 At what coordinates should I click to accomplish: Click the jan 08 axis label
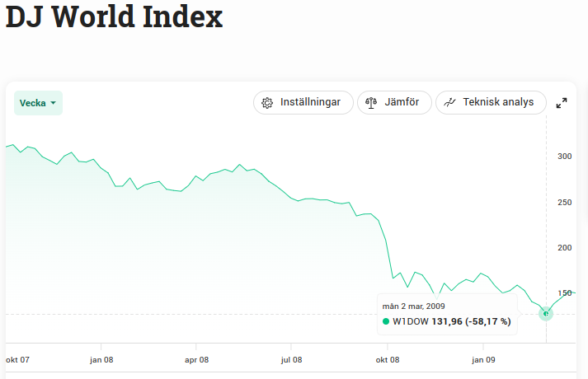[x=101, y=360]
